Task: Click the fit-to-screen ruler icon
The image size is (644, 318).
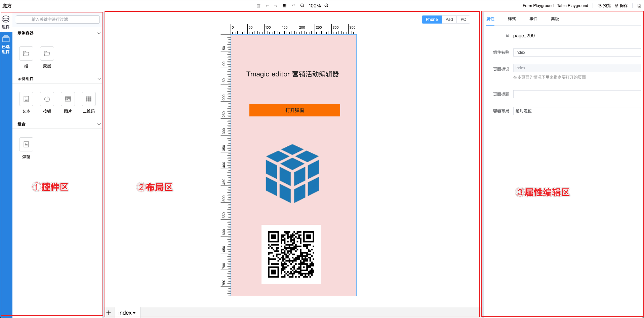Action: (x=293, y=6)
